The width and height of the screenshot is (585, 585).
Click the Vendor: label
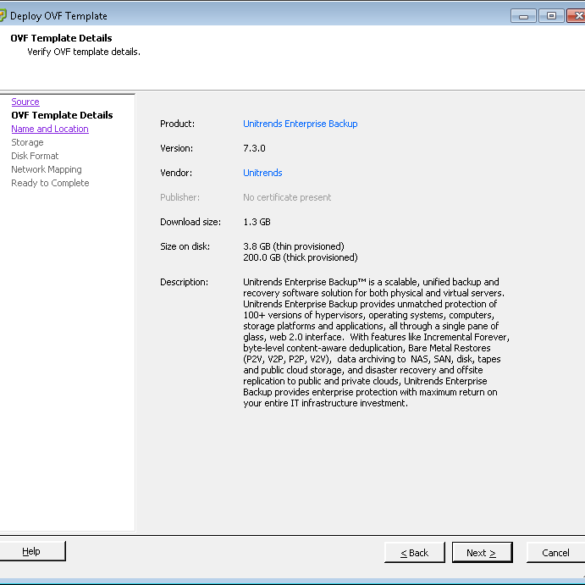point(176,173)
